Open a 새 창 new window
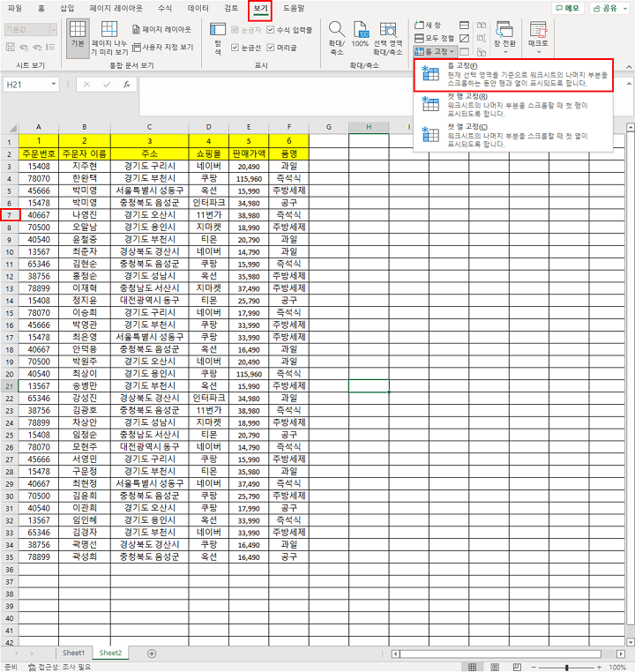The height and width of the screenshot is (672, 635). pyautogui.click(x=428, y=26)
